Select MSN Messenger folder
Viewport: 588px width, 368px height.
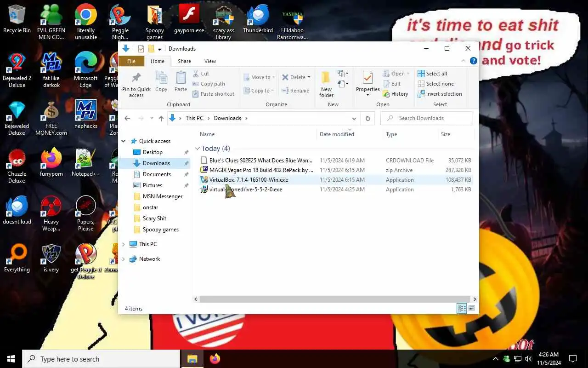coord(163,196)
